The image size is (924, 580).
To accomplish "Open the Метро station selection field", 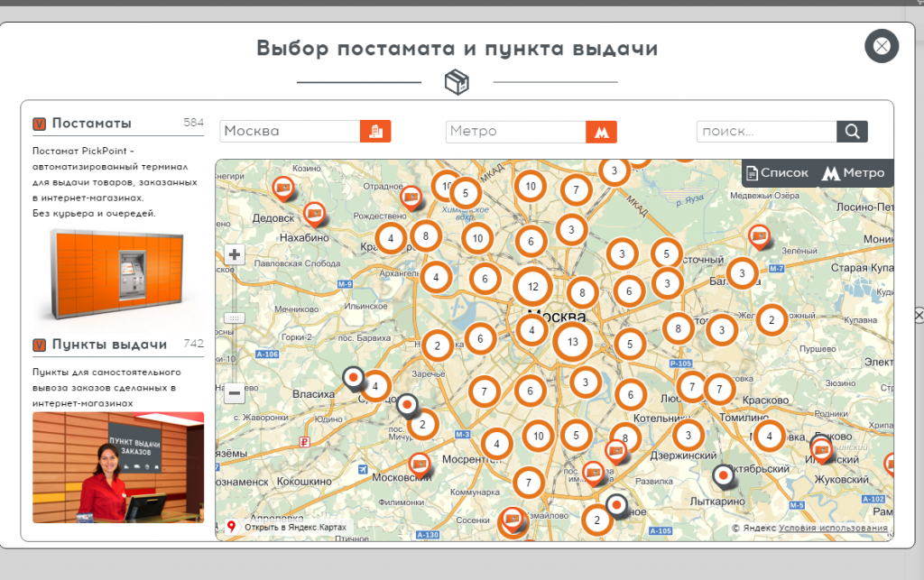I will (x=515, y=132).
